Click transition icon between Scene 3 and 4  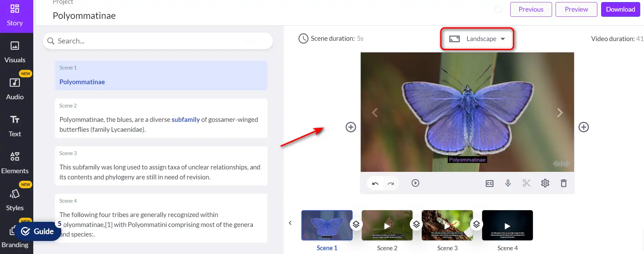click(x=477, y=225)
